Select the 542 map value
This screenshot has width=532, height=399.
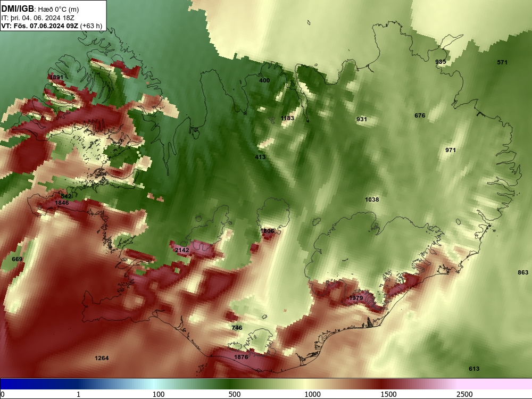tap(66, 196)
